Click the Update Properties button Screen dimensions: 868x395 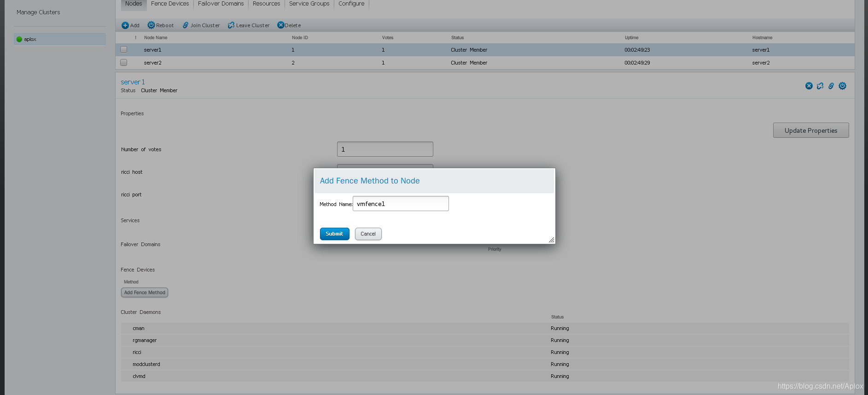click(x=811, y=130)
